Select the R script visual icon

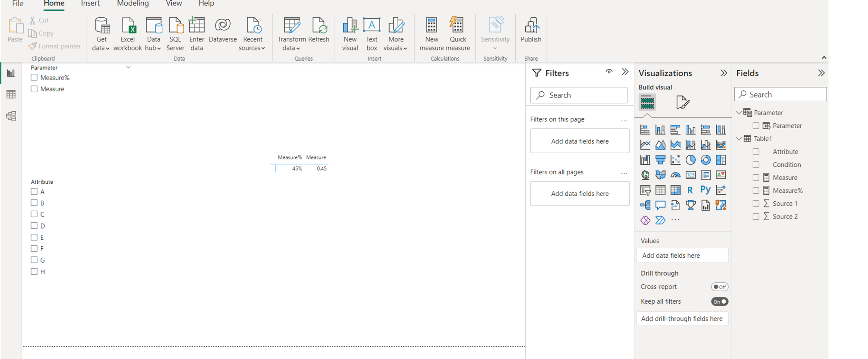click(x=690, y=190)
